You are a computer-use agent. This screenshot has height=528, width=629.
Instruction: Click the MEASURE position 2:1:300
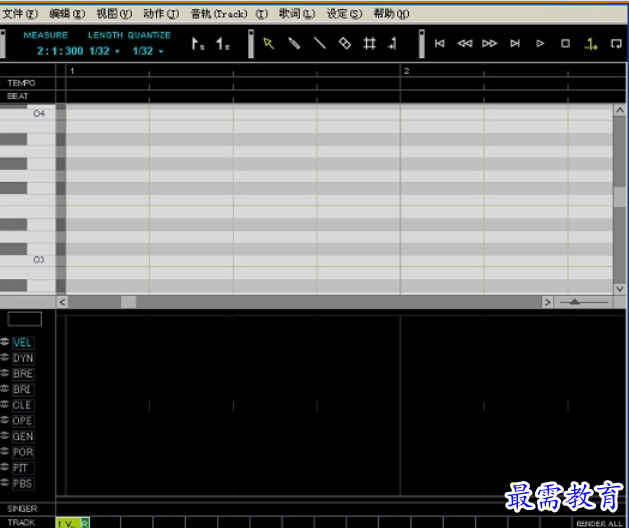(60, 51)
